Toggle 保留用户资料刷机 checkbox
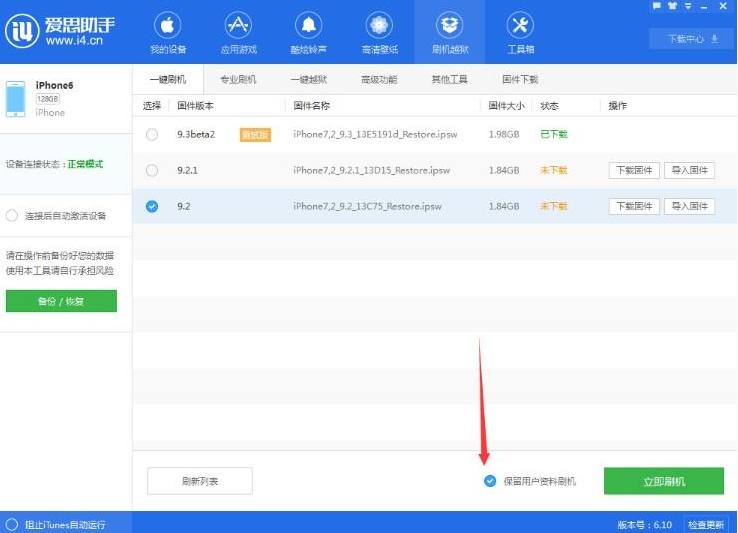 pos(490,481)
